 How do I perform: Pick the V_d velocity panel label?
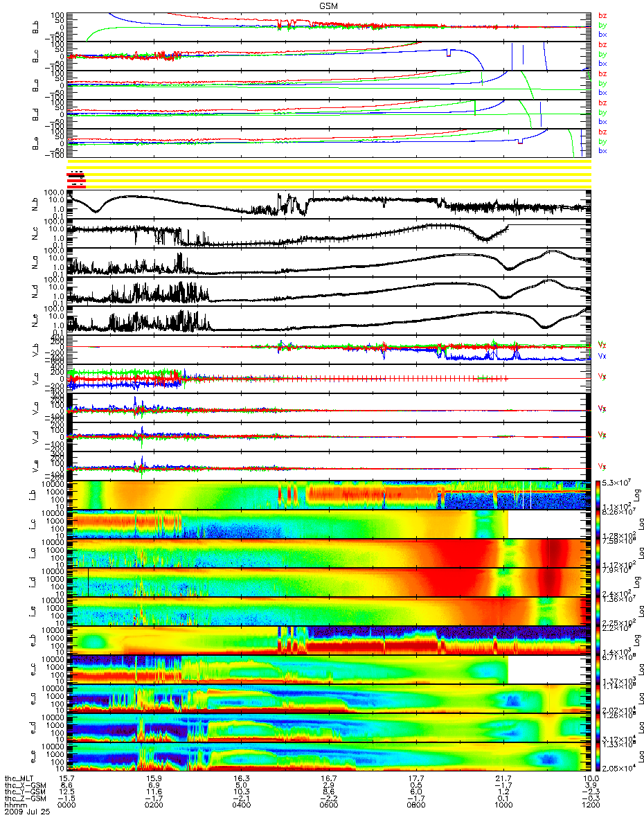click(x=35, y=437)
